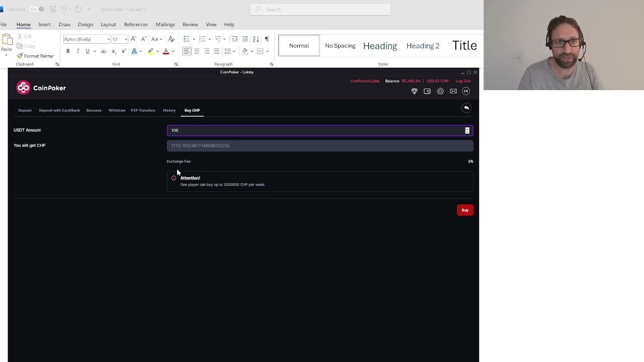Image resolution: width=644 pixels, height=362 pixels.
Task: Open the Draw ribbon tab
Action: (64, 25)
